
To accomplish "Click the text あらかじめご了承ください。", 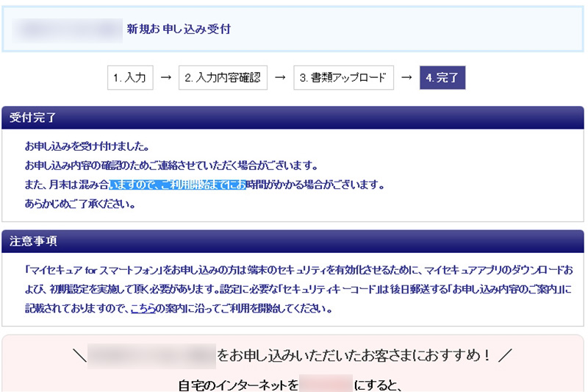I will click(80, 204).
